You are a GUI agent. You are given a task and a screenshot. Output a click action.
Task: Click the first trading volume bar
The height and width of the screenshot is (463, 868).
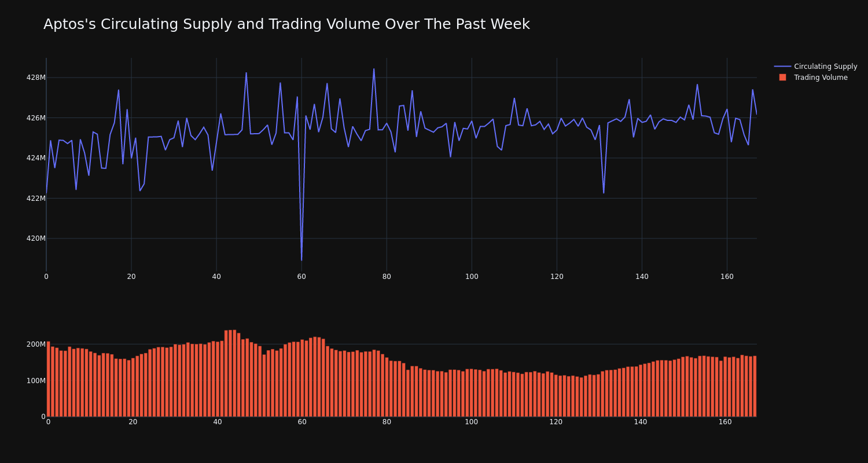coord(48,379)
